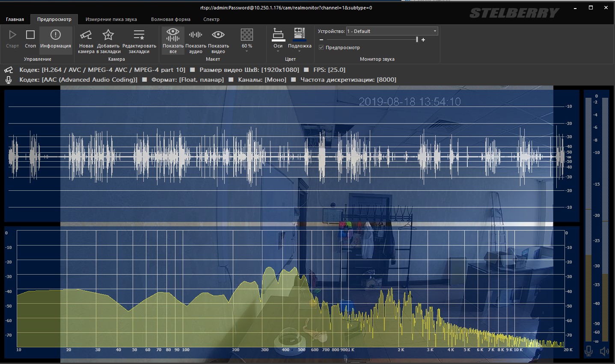Select Показать видео layout
Viewport: 615px width, 364px height.
click(218, 40)
